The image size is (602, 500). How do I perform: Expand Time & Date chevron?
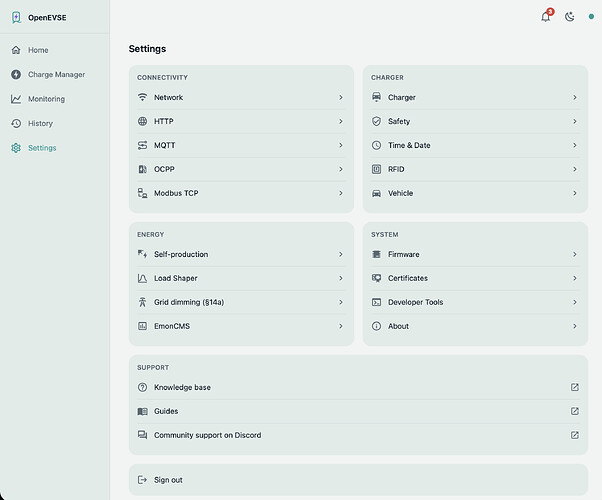tap(575, 145)
